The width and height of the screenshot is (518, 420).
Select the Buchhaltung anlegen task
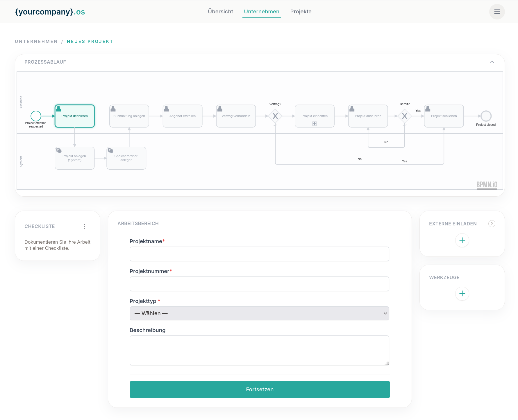pos(129,116)
